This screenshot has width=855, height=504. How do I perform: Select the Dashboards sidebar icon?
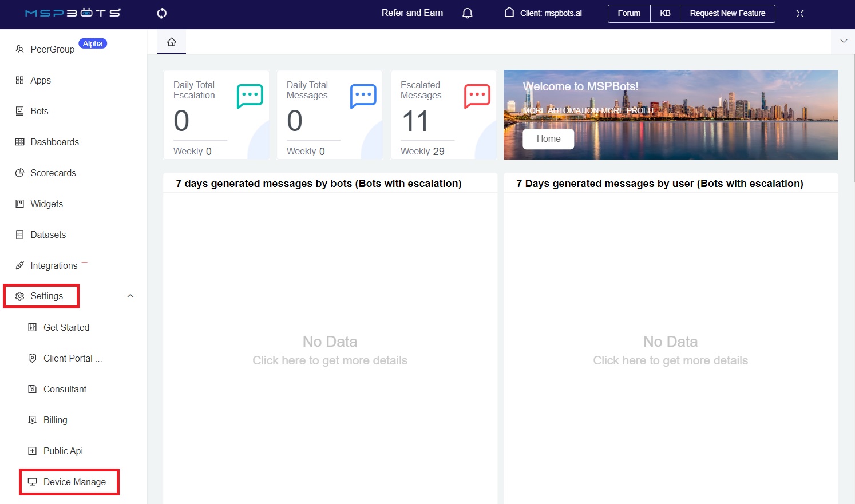point(19,142)
